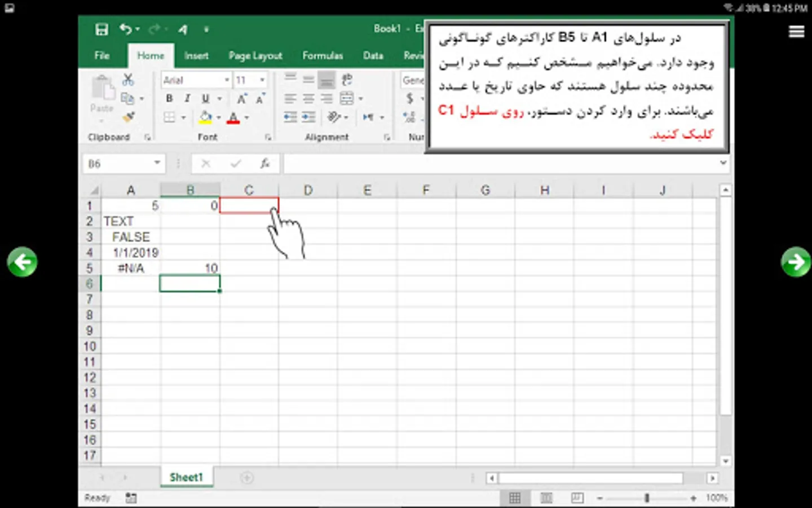812x508 pixels.
Task: Click the dollar Accounting Number Format icon
Action: 410,99
